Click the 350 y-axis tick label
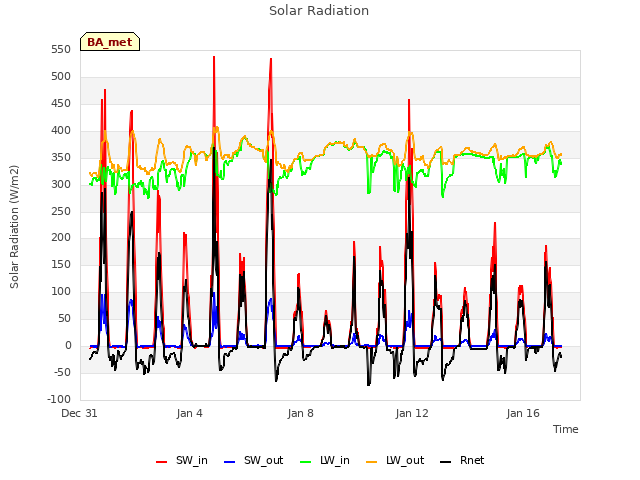The image size is (640, 480). pyautogui.click(x=61, y=157)
